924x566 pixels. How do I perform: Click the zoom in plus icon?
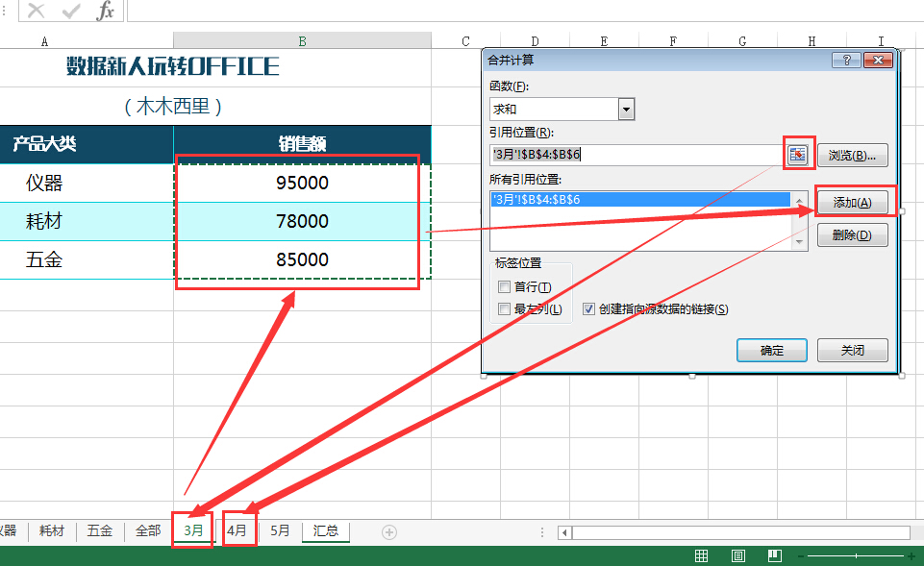[912, 556]
